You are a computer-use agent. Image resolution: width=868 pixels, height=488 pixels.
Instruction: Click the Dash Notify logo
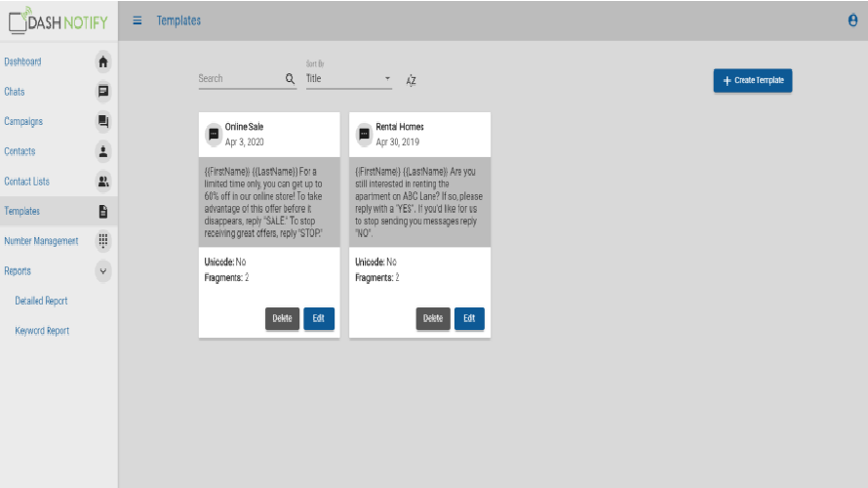[x=59, y=21]
